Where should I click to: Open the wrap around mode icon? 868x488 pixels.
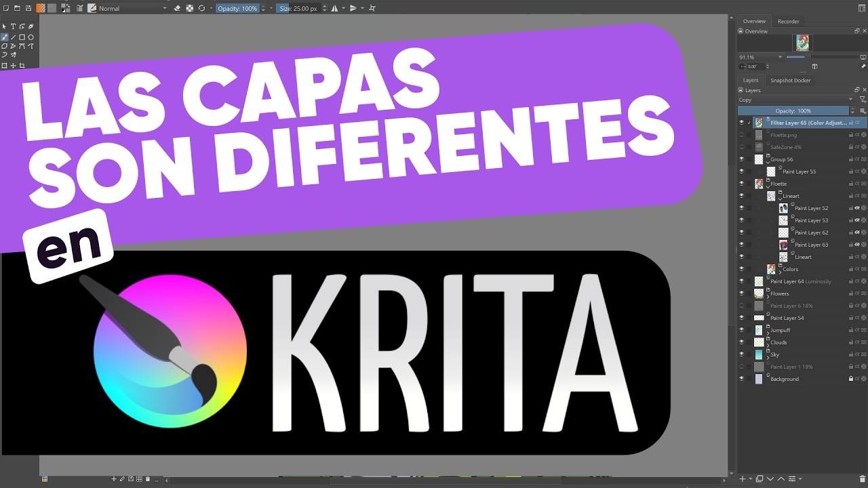point(372,8)
